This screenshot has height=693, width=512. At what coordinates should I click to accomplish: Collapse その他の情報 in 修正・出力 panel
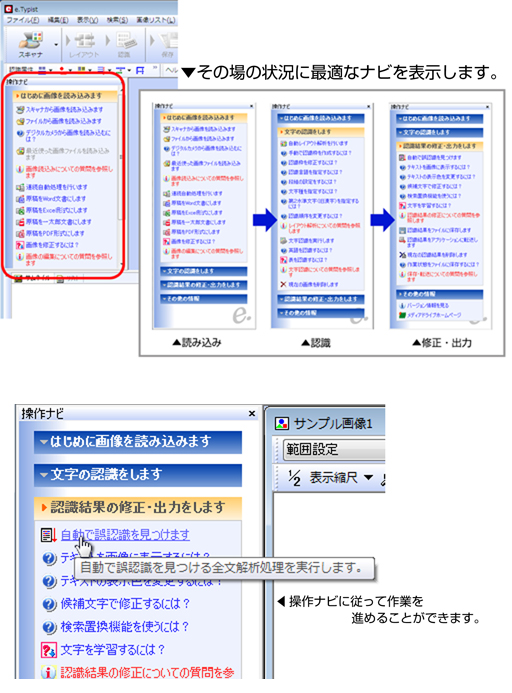point(440,294)
